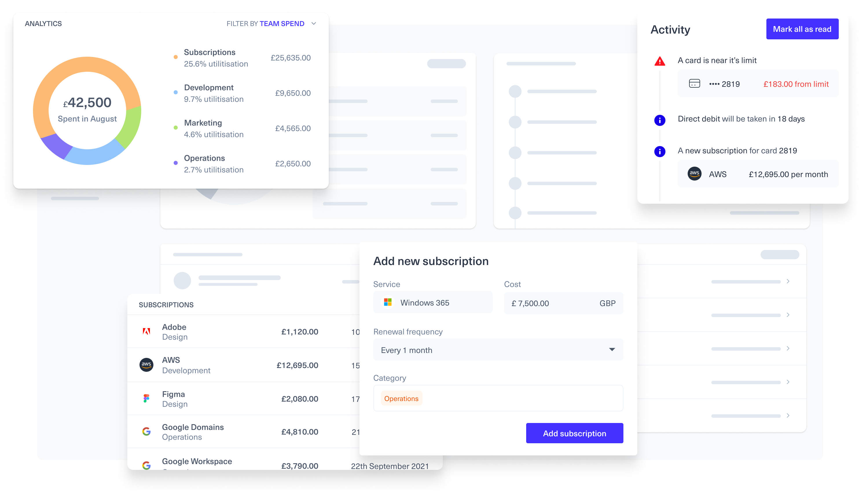Click A card is near it's limit notification

717,60
